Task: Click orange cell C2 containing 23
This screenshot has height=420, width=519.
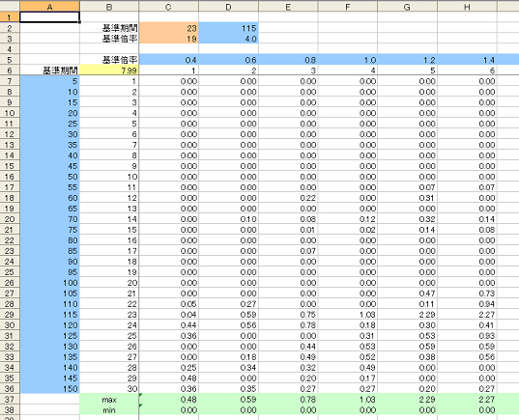Action: point(169,28)
